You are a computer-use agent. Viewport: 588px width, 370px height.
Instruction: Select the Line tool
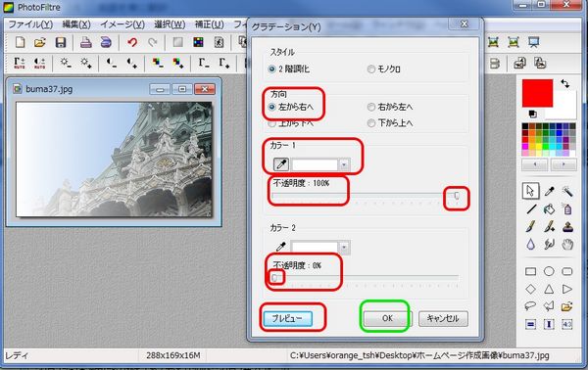click(x=530, y=208)
